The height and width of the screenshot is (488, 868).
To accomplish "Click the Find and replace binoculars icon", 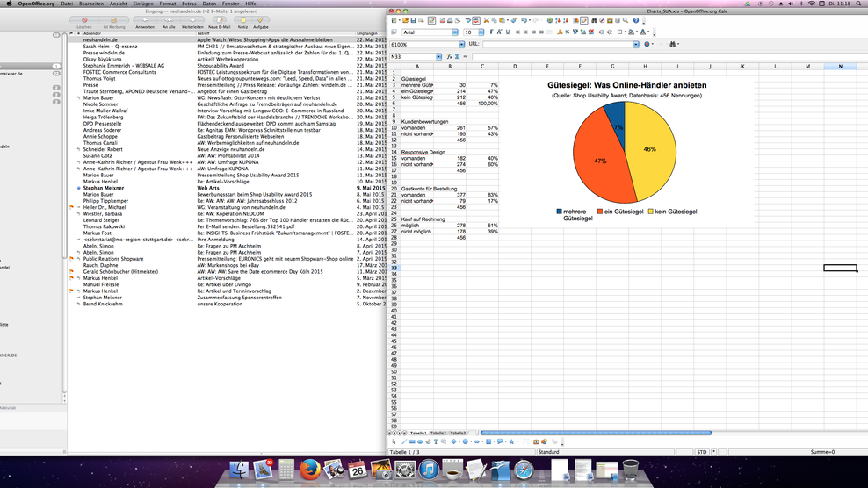I will (595, 20).
